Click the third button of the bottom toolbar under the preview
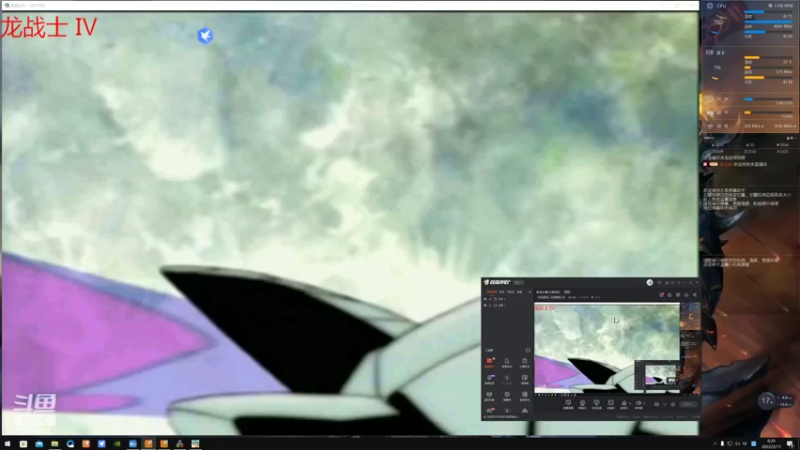The width and height of the screenshot is (800, 450). tap(596, 404)
